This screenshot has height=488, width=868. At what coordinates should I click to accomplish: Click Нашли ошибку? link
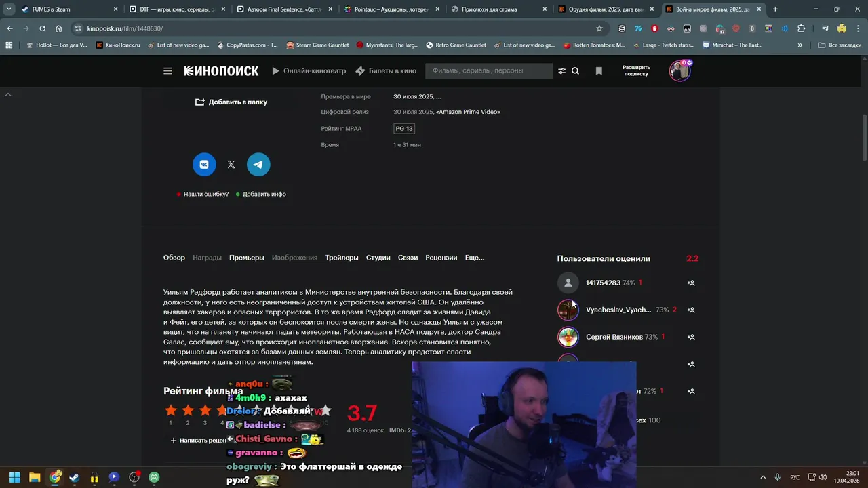pos(203,194)
